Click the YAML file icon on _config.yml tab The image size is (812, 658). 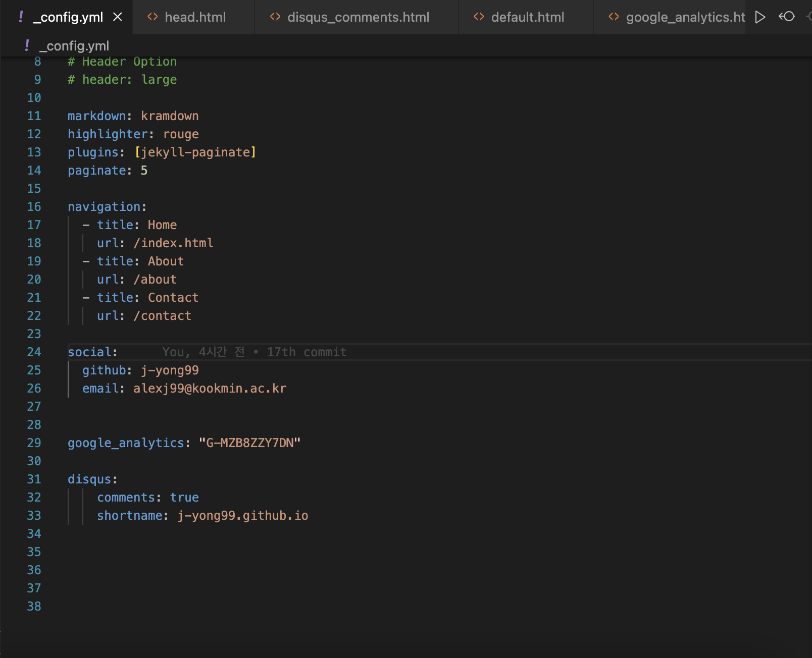coord(21,17)
